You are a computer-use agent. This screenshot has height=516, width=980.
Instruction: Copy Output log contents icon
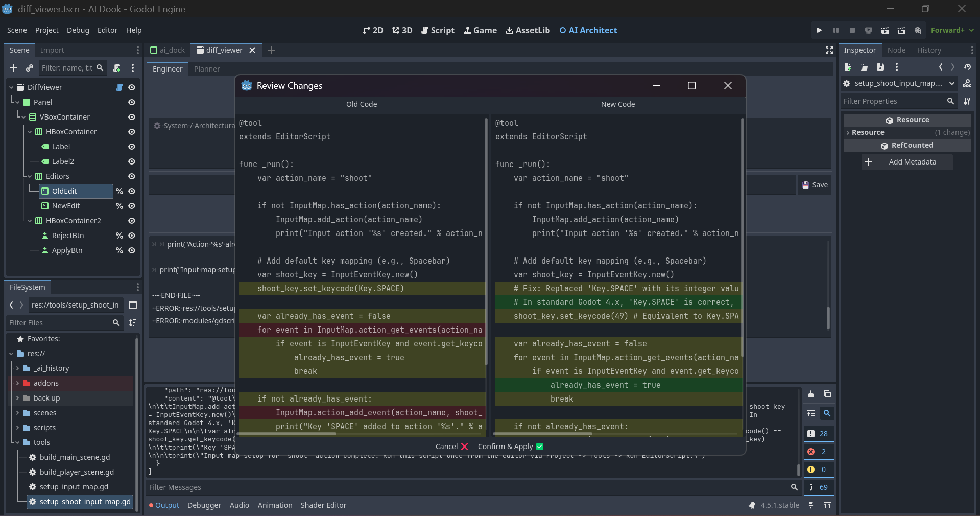(x=827, y=394)
